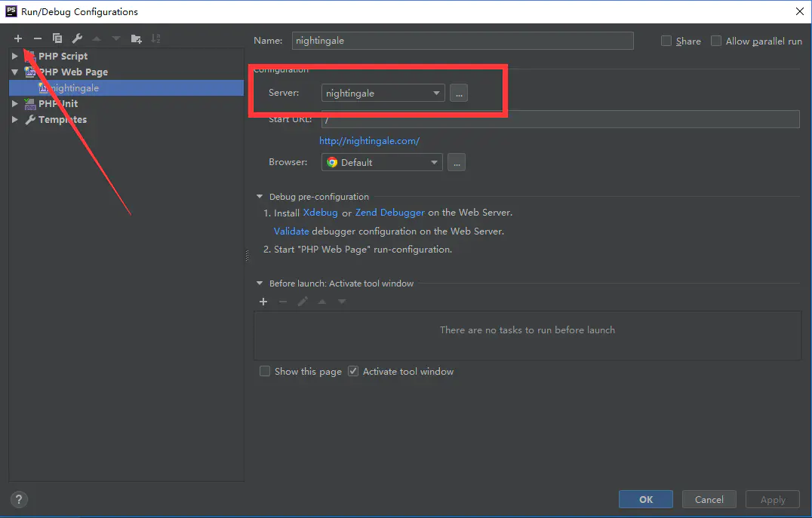Image resolution: width=812 pixels, height=518 pixels.
Task: Click the OK button
Action: coord(646,499)
